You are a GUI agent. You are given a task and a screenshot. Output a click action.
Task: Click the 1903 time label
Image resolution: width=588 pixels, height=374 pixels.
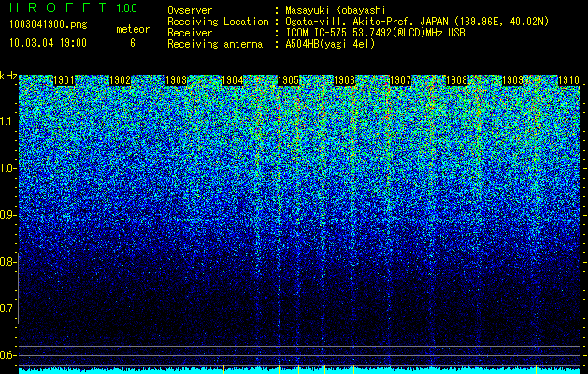click(x=176, y=80)
